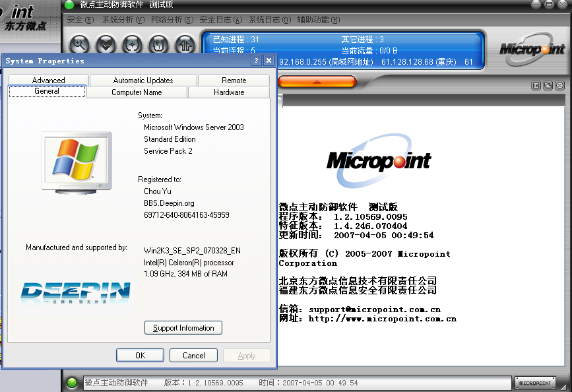
Task: Click the 福建东方微点信息安全有限责任公司 company name
Action: pos(358,290)
